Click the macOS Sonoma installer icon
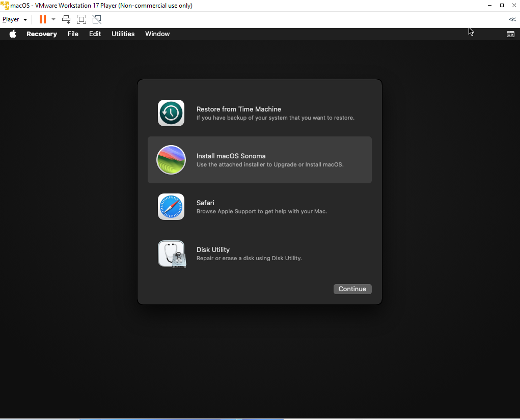This screenshot has width=520, height=420. click(171, 160)
